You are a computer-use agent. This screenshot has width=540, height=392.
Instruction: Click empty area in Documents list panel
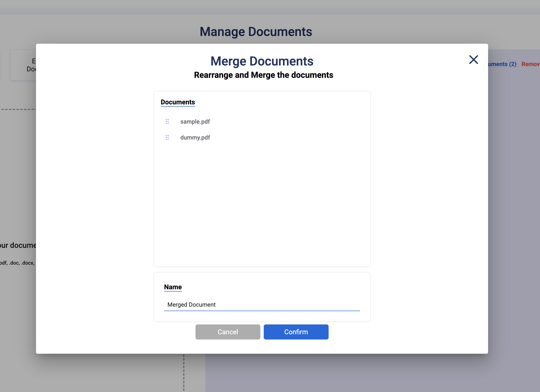[x=262, y=202]
